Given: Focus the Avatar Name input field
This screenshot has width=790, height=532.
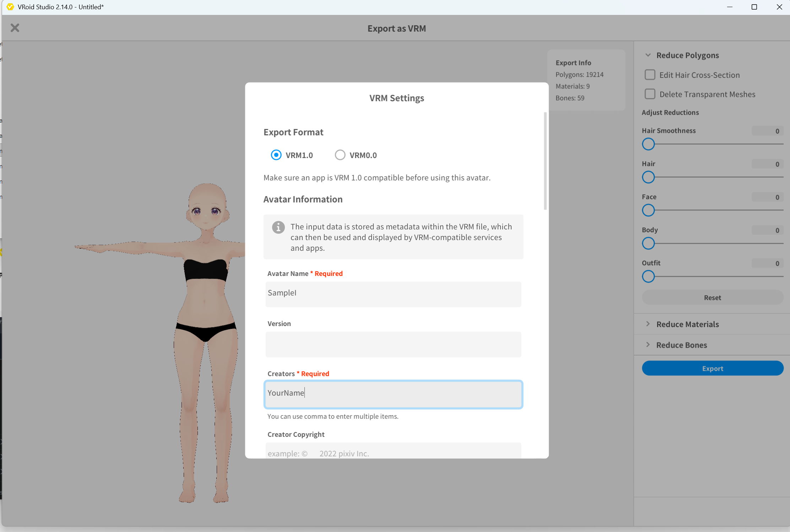Looking at the screenshot, I should click(x=393, y=294).
